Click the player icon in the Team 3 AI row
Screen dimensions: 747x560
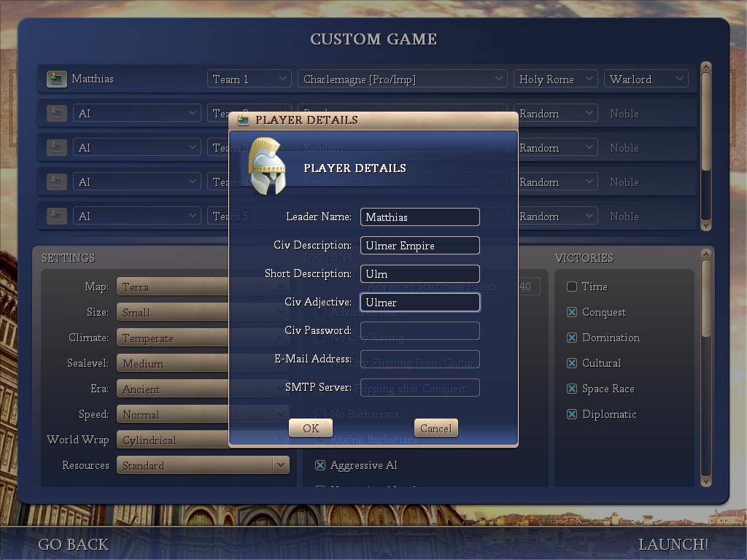point(56,147)
